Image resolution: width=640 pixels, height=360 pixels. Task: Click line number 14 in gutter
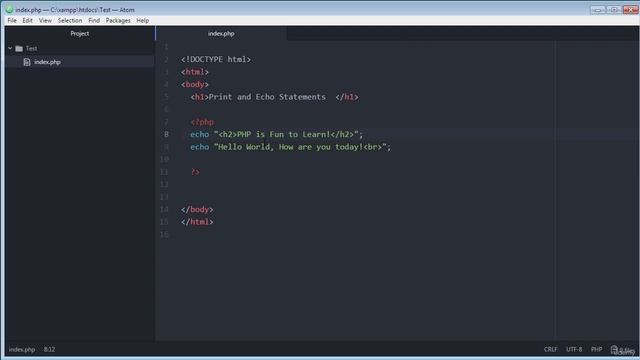[164, 209]
